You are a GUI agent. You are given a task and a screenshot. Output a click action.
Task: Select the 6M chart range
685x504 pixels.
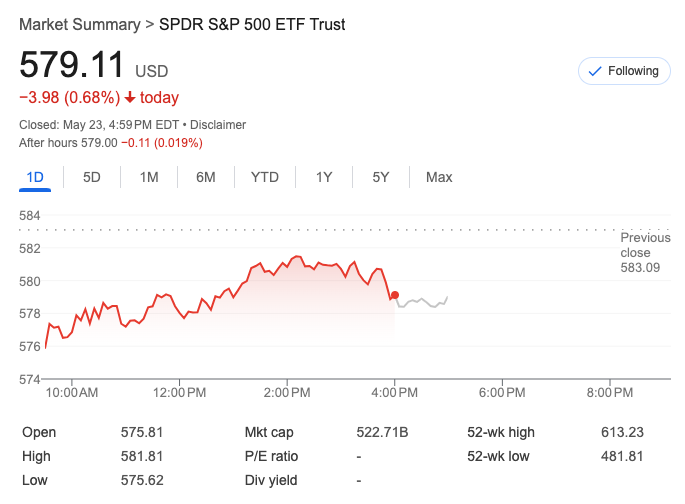tap(206, 177)
